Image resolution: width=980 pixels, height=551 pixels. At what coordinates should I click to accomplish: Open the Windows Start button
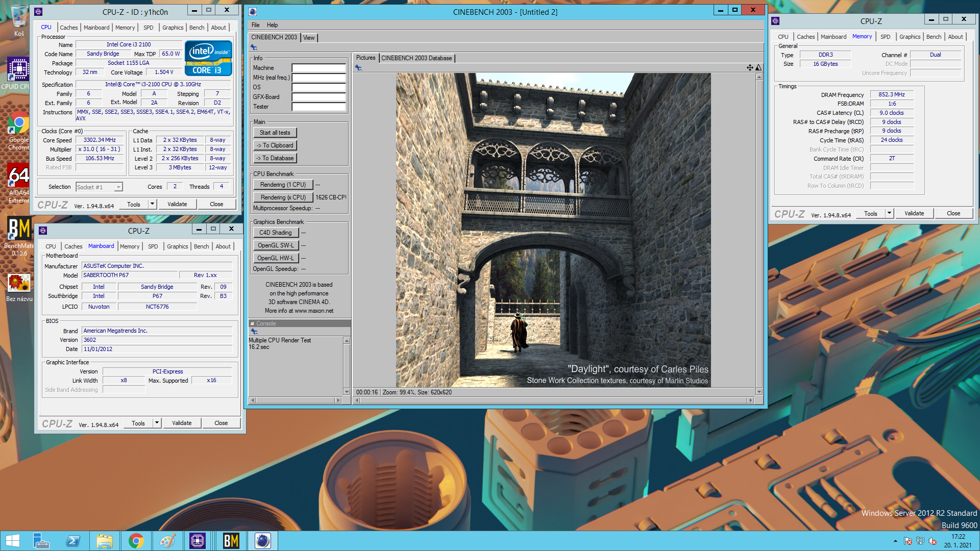[13, 541]
